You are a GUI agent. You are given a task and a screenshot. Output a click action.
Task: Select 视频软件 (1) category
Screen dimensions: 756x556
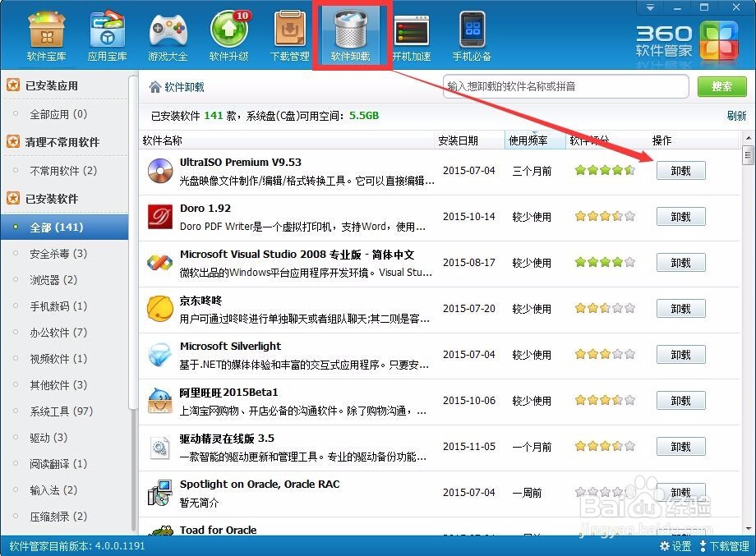[58, 358]
